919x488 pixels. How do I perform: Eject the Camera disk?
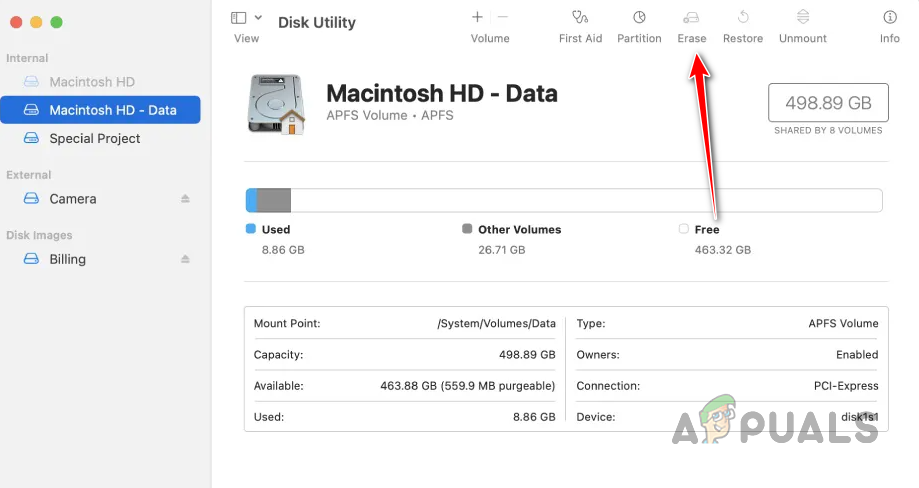[185, 199]
